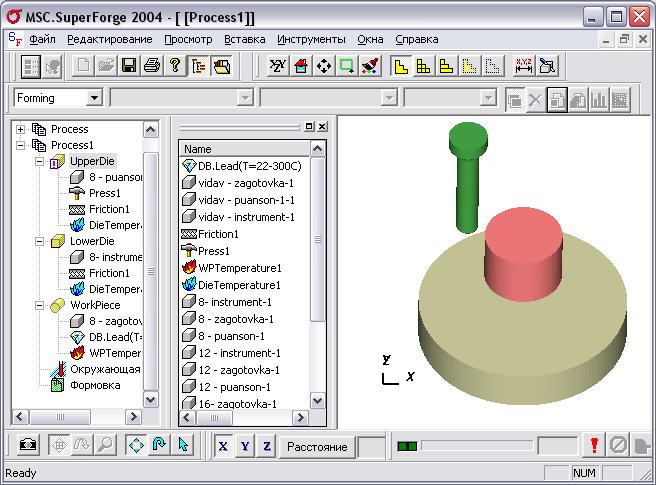
Task: Collapse the UpperDie node
Action: (x=39, y=161)
